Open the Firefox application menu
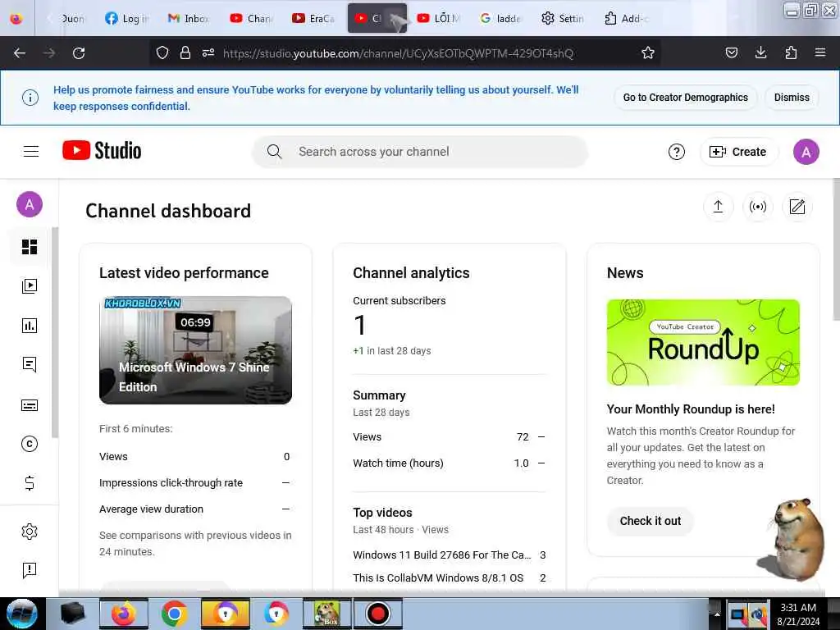Image resolution: width=840 pixels, height=630 pixels. pyautogui.click(x=820, y=52)
